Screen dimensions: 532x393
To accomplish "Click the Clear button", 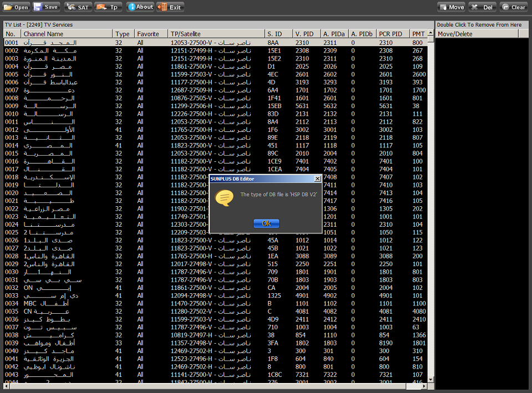I will (x=513, y=7).
